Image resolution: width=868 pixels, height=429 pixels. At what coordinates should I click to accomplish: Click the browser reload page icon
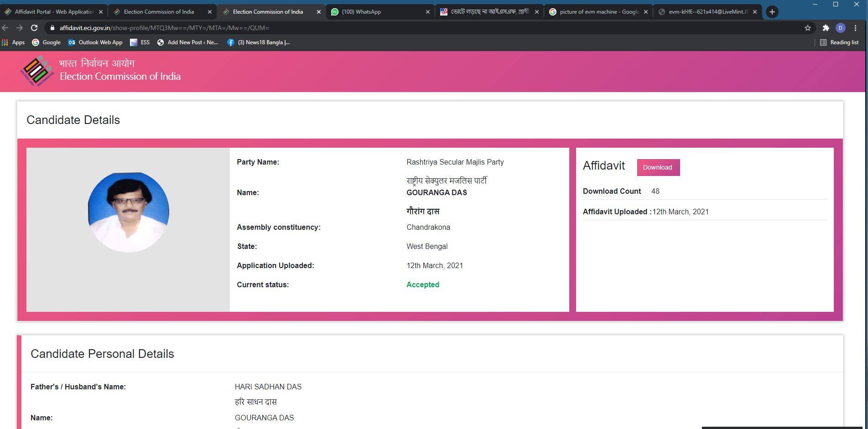[34, 28]
